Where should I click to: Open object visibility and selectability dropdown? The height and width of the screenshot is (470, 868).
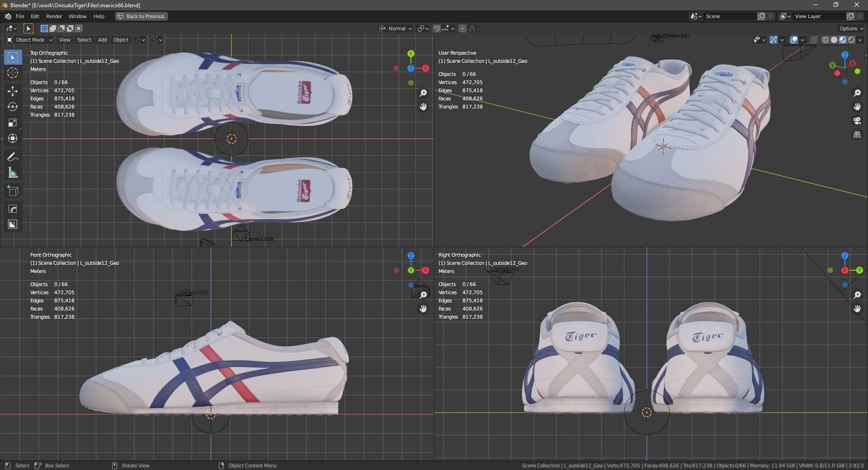click(x=759, y=40)
